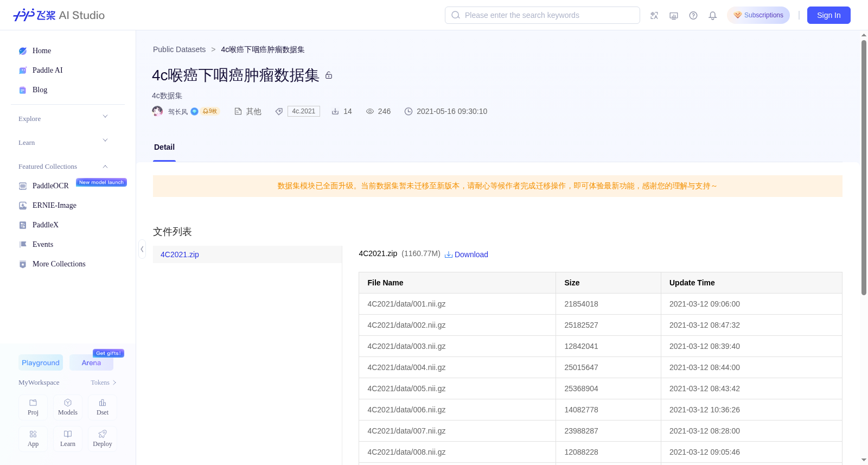Download the 4C2021.zip file
This screenshot has height=465, width=868.
point(467,254)
